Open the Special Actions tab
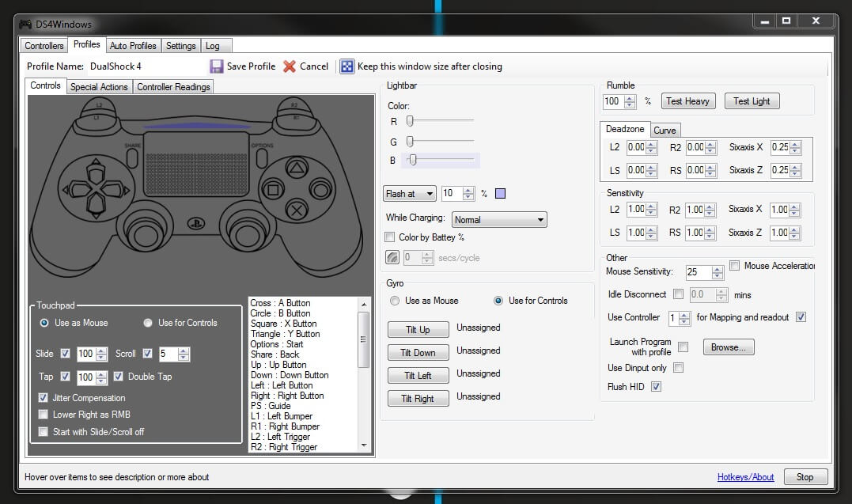This screenshot has width=852, height=504. (x=99, y=87)
